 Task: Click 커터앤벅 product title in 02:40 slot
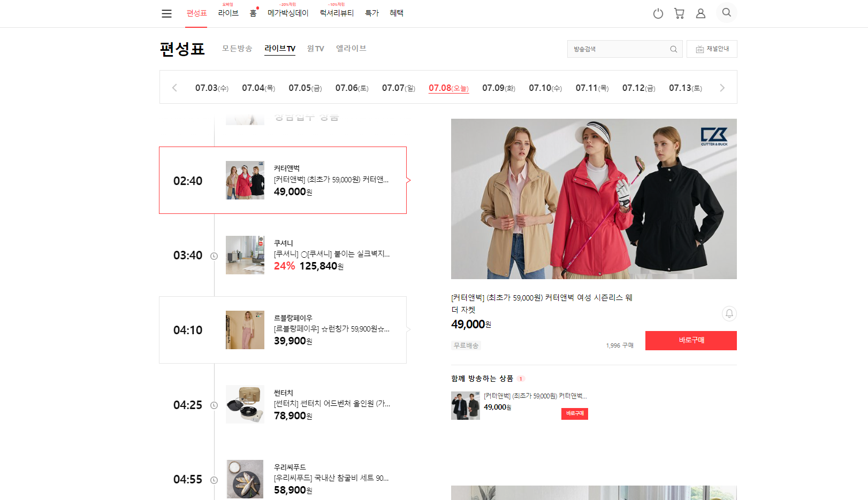point(331,180)
